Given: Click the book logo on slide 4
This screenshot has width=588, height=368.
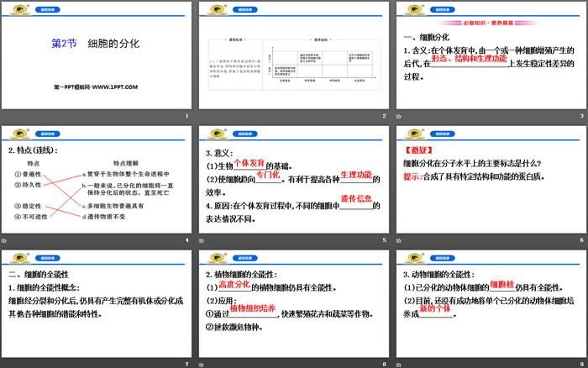Looking at the screenshot, I should coord(20,134).
